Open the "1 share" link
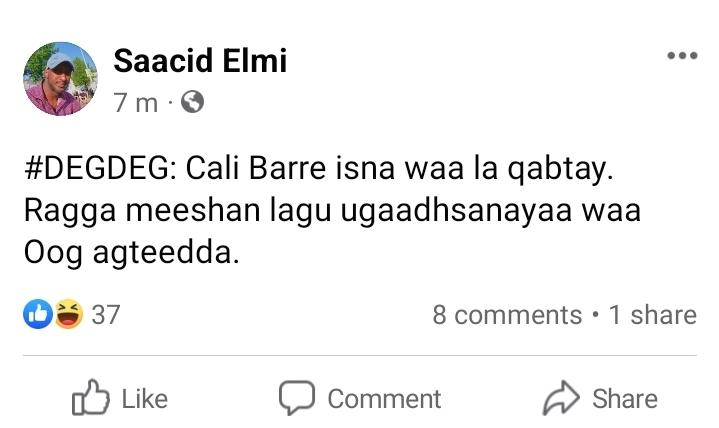719x428 pixels. pyautogui.click(x=652, y=315)
